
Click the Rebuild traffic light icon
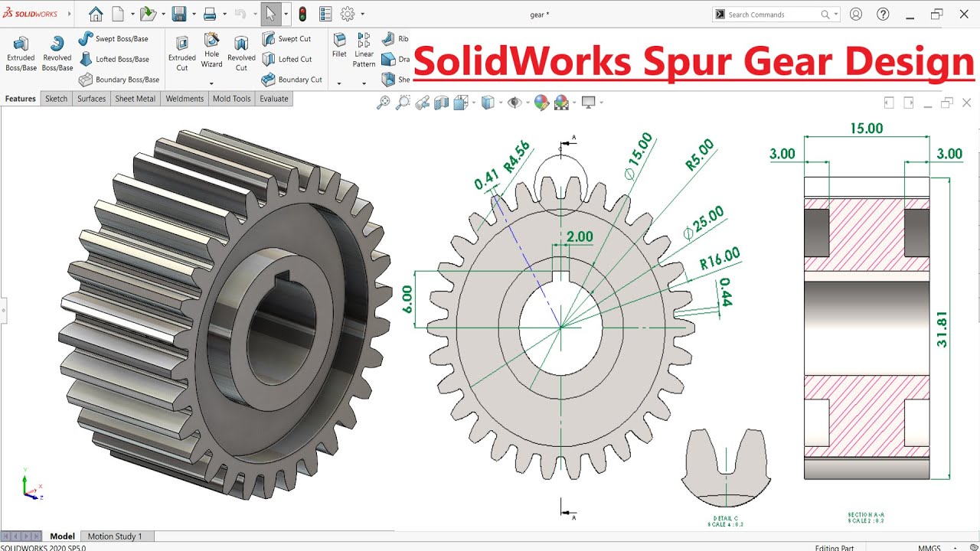point(302,14)
